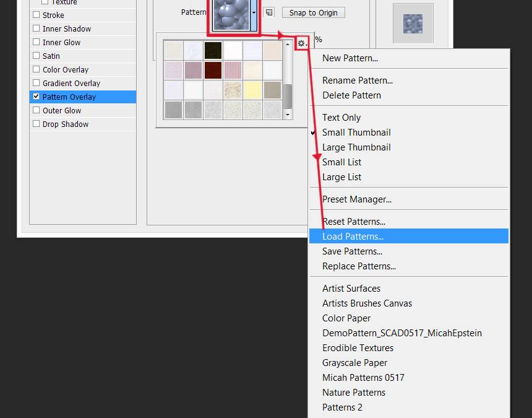
Task: Enable the Color Overlay checkbox
Action: 36,69
